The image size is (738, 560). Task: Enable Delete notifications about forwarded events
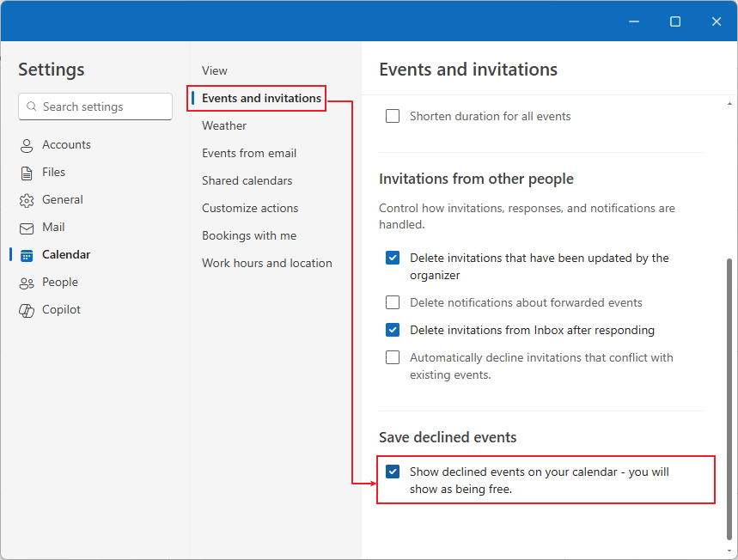pos(393,302)
